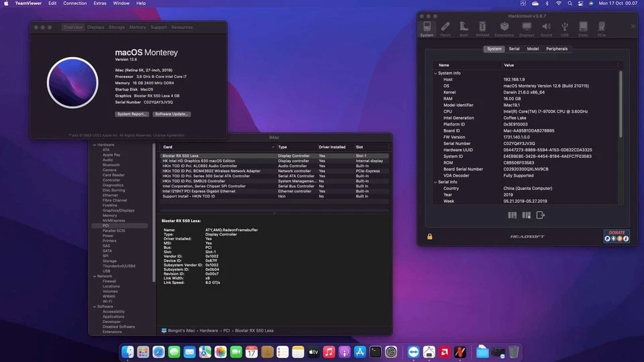This screenshot has width=644, height=362.
Task: Switch to Storage tab in About This Mac
Action: [117, 27]
